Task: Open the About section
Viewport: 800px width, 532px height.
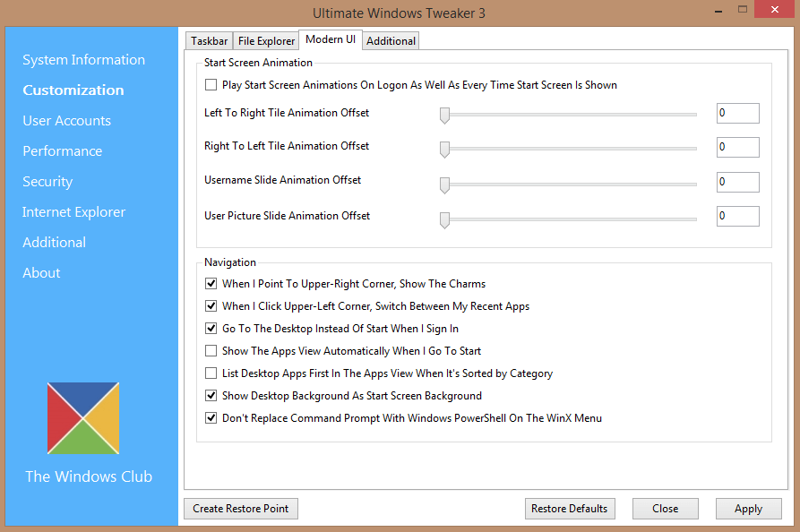Action: click(41, 273)
